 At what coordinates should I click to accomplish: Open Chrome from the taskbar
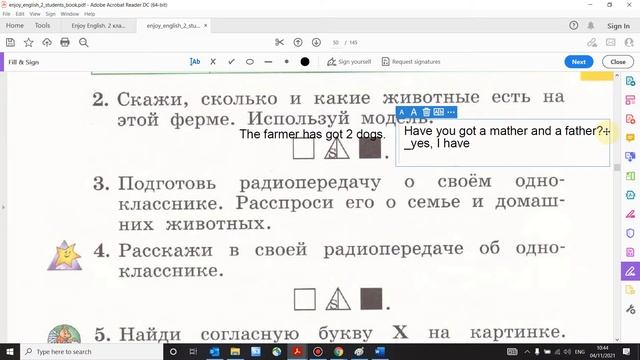(338, 351)
